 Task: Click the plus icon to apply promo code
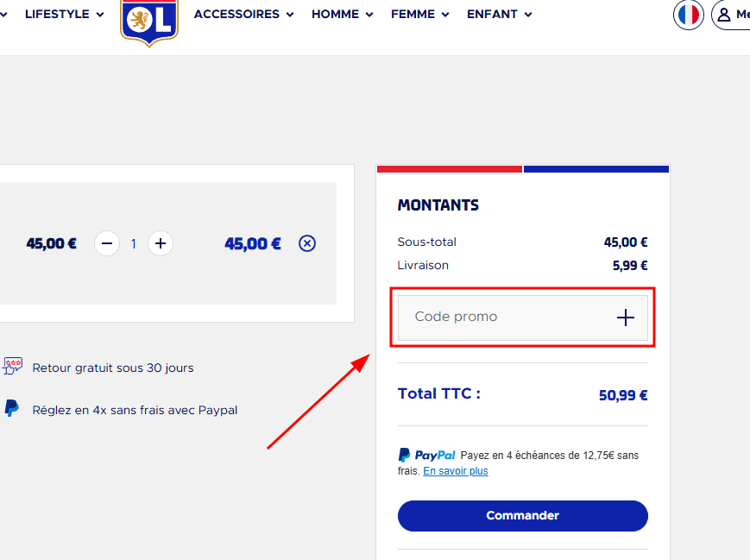tap(626, 318)
